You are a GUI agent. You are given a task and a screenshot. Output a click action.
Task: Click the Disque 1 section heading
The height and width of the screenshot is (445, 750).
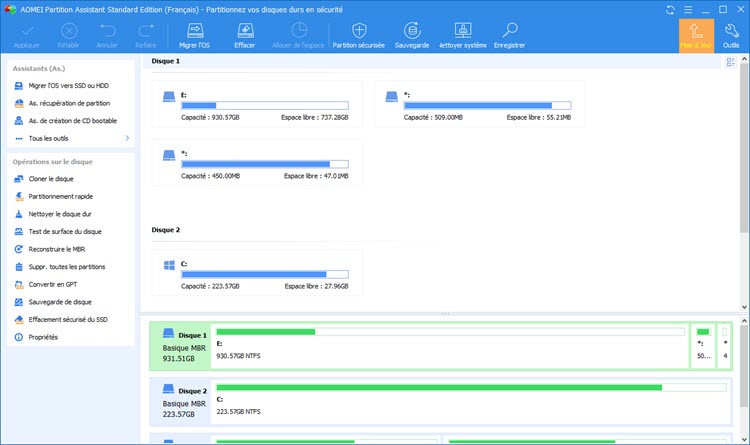click(x=166, y=61)
